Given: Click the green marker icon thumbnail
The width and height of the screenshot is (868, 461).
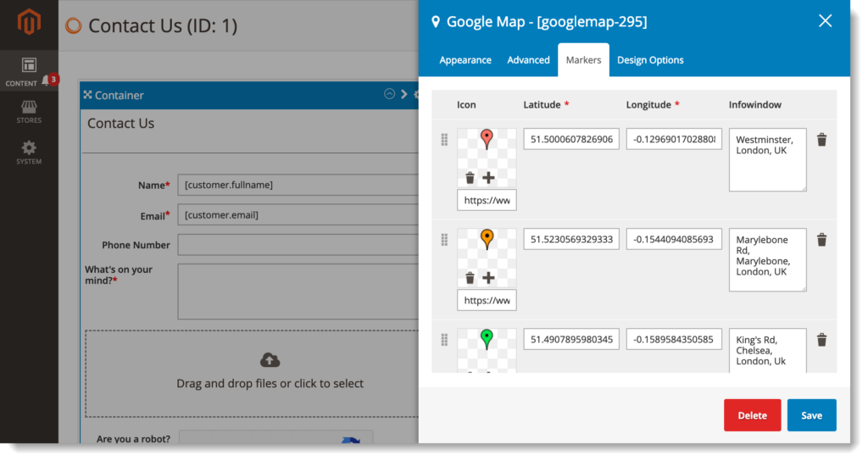Looking at the screenshot, I should (x=487, y=339).
